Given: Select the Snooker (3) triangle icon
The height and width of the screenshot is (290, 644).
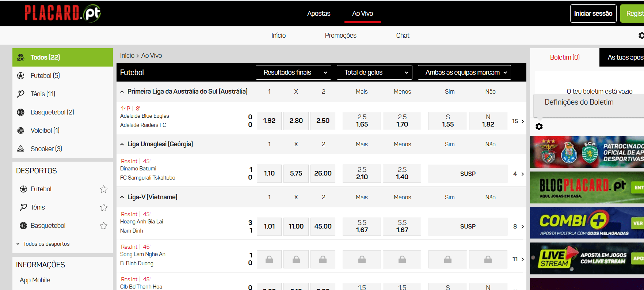Looking at the screenshot, I should click(x=21, y=149).
